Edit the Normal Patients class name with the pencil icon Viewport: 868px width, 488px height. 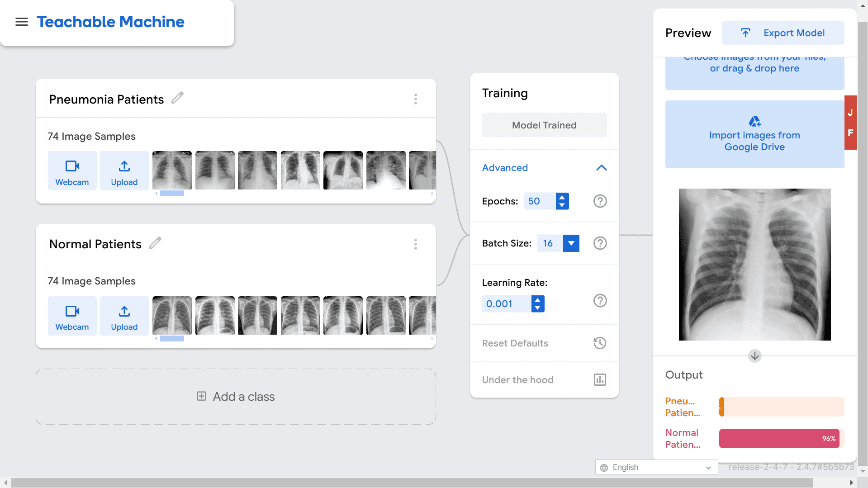[155, 243]
